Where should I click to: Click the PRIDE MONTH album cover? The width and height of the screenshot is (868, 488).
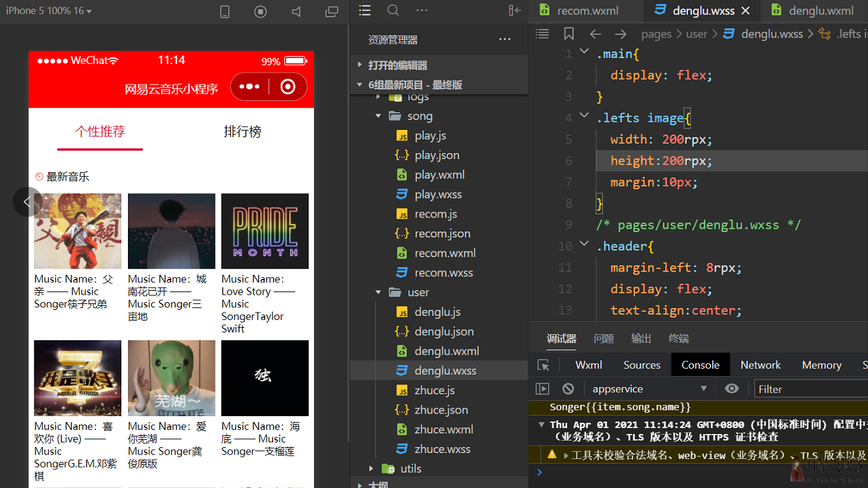265,231
